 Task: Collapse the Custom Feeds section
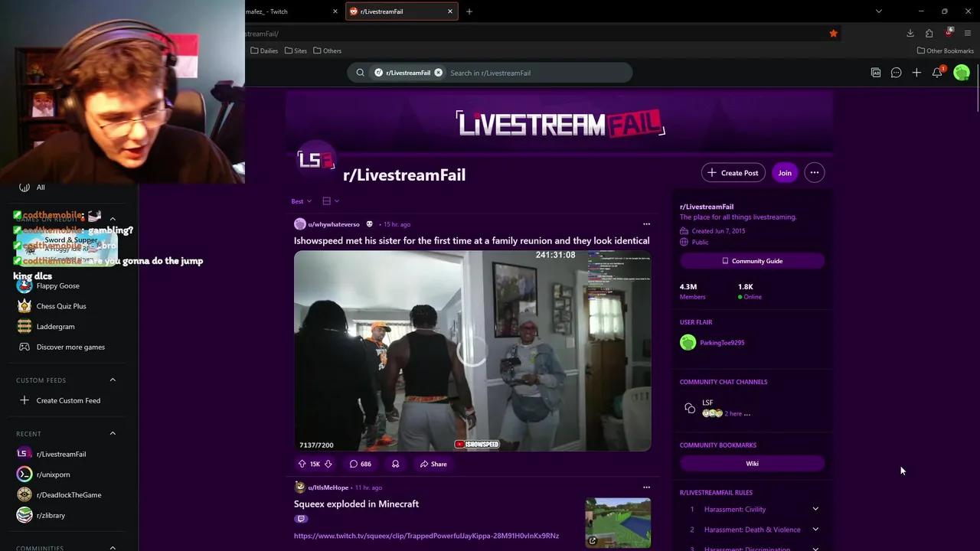point(113,380)
